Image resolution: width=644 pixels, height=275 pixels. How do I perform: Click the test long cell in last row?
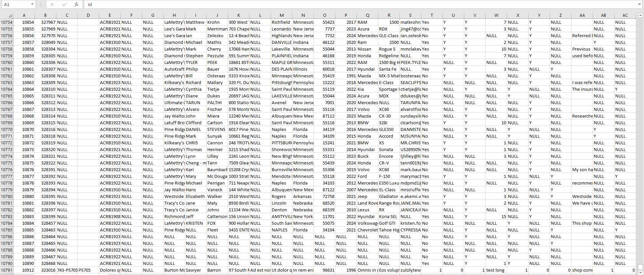pyautogui.click(x=496, y=270)
